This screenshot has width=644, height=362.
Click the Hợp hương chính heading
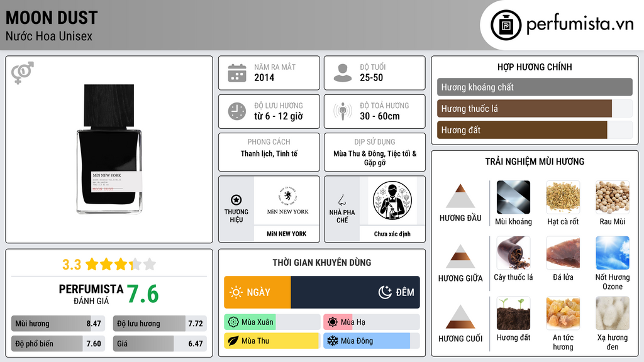tap(535, 67)
